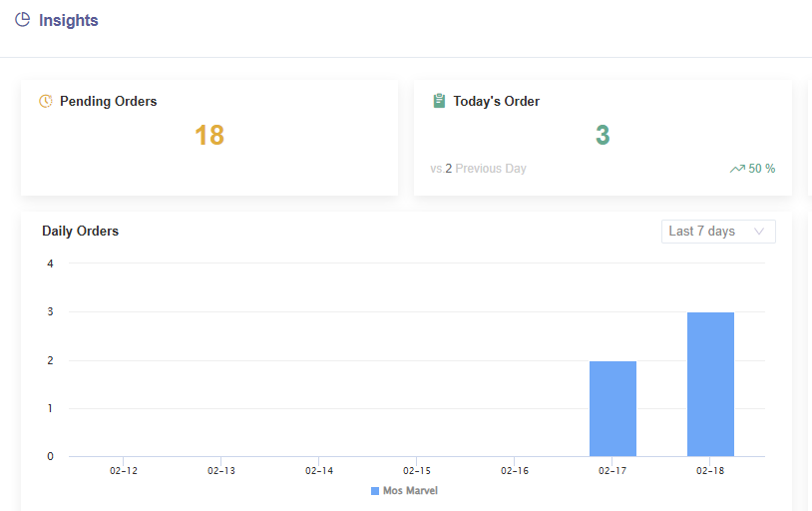Click the Daily Orders chart title
The height and width of the screenshot is (511, 812).
click(80, 231)
